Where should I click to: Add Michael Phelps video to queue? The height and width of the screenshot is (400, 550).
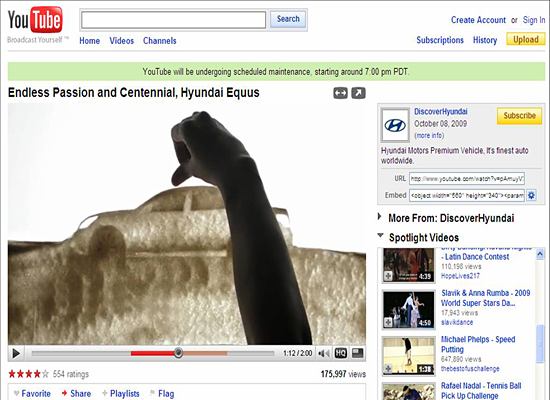click(388, 368)
